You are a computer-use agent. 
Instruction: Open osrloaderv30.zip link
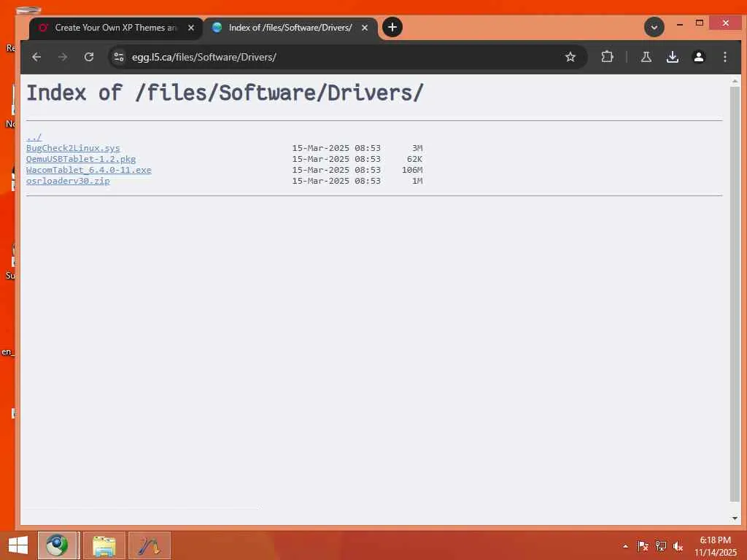click(68, 181)
